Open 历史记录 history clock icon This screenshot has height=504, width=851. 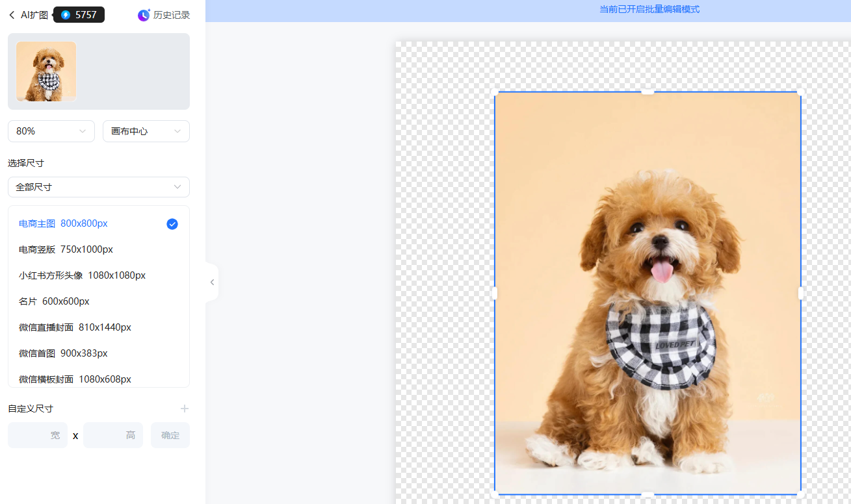click(x=144, y=15)
